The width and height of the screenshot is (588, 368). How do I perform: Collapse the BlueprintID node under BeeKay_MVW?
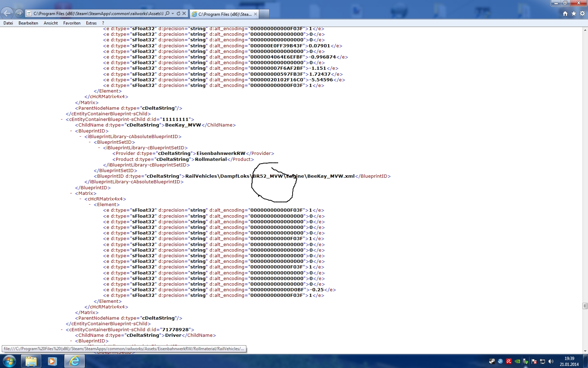(x=71, y=131)
